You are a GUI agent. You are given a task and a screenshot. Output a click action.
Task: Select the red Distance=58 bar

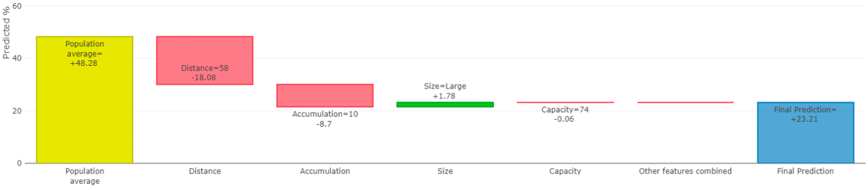click(205, 60)
